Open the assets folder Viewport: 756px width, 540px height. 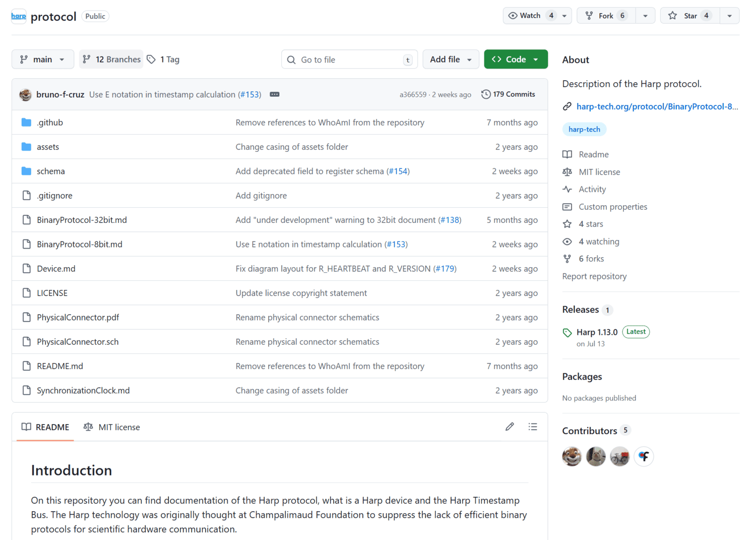(48, 147)
